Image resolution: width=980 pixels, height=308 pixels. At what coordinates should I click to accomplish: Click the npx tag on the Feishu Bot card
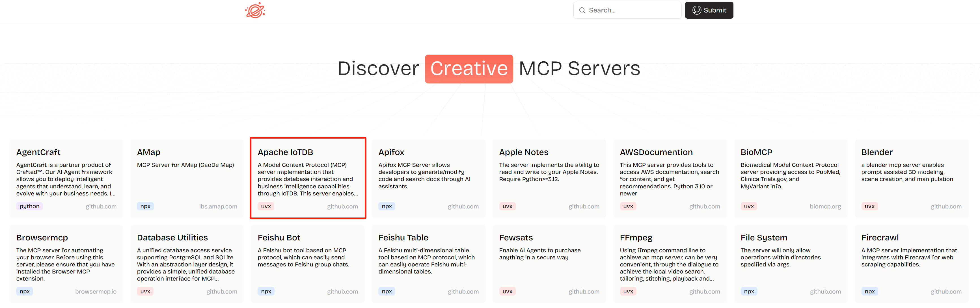pos(266,291)
